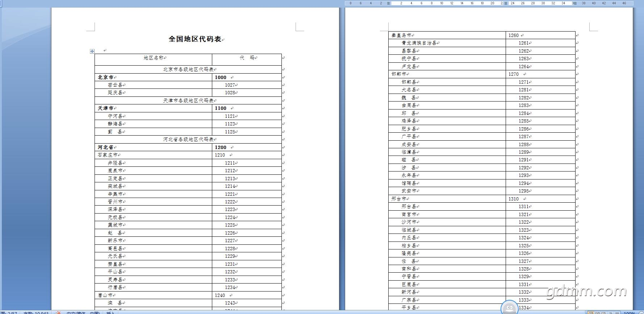
Task: Click the 隆尧县 cell
Action: pos(447,253)
